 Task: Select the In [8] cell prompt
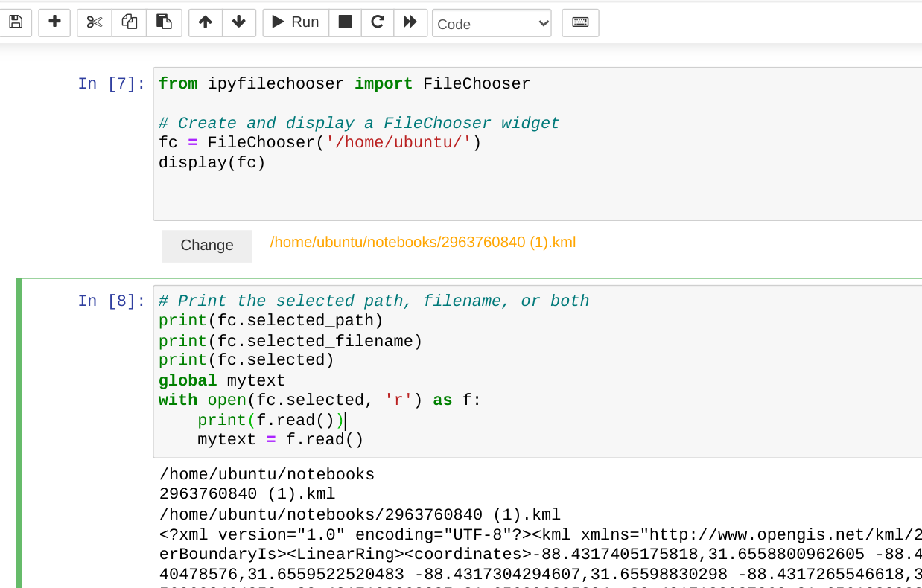pos(112,301)
